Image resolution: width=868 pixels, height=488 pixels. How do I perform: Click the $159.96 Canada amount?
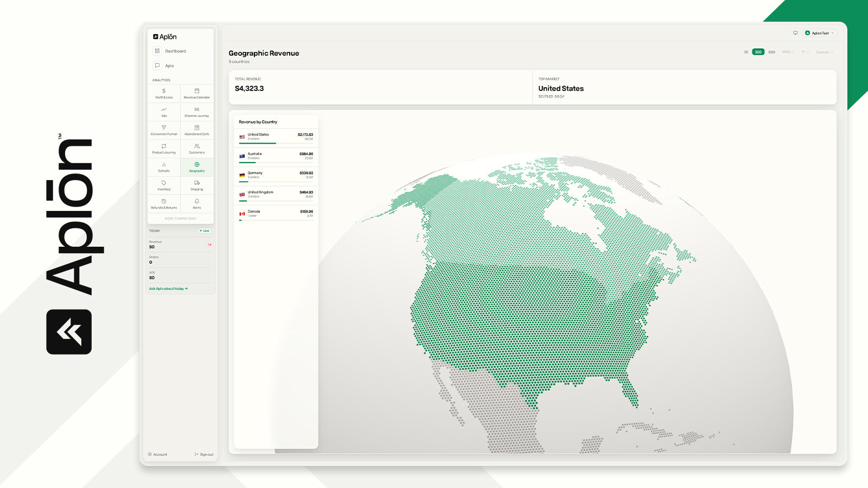coord(307,211)
